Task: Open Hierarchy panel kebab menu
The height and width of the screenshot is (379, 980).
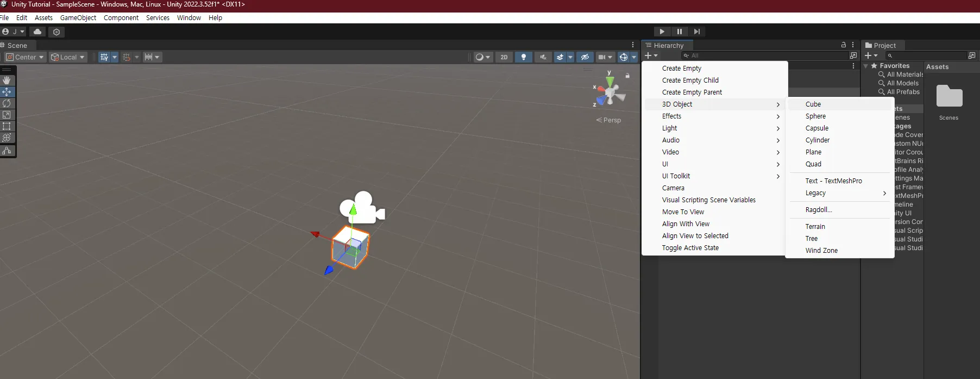Action: (x=853, y=45)
